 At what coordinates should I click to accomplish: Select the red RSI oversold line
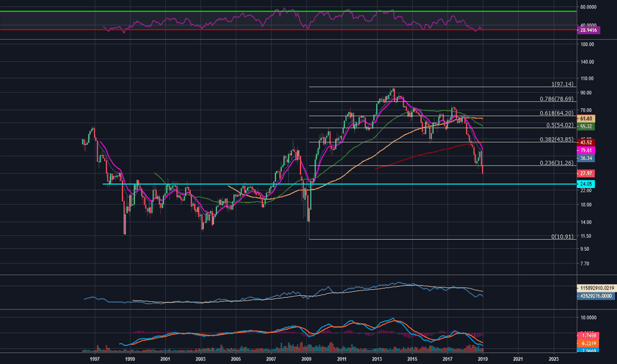pyautogui.click(x=288, y=30)
